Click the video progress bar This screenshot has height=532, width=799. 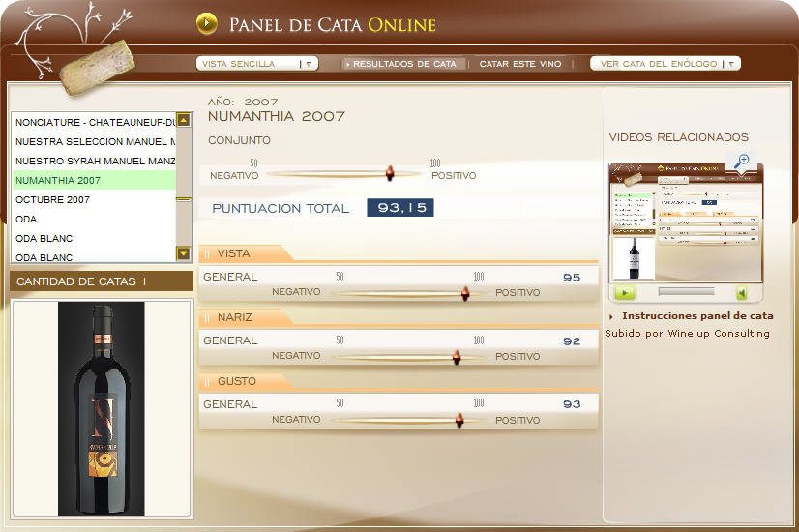click(686, 291)
